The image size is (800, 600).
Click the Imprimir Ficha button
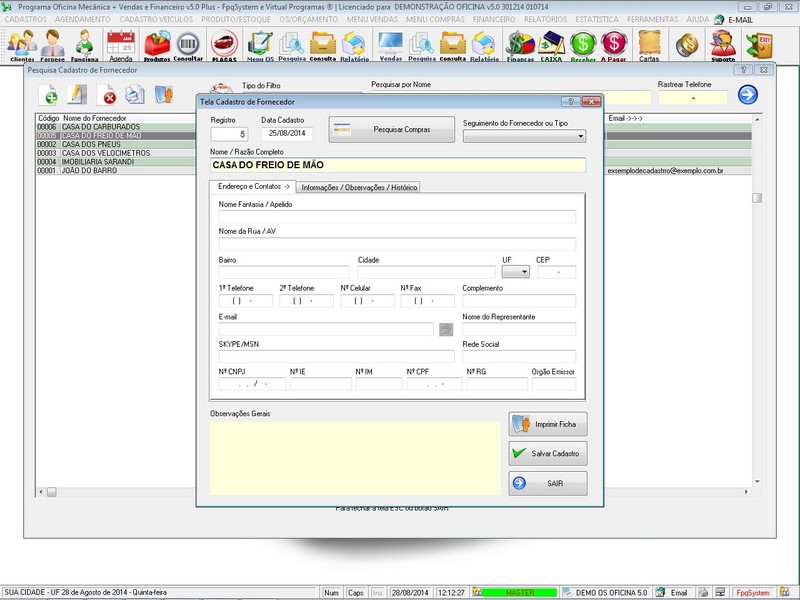coord(548,424)
